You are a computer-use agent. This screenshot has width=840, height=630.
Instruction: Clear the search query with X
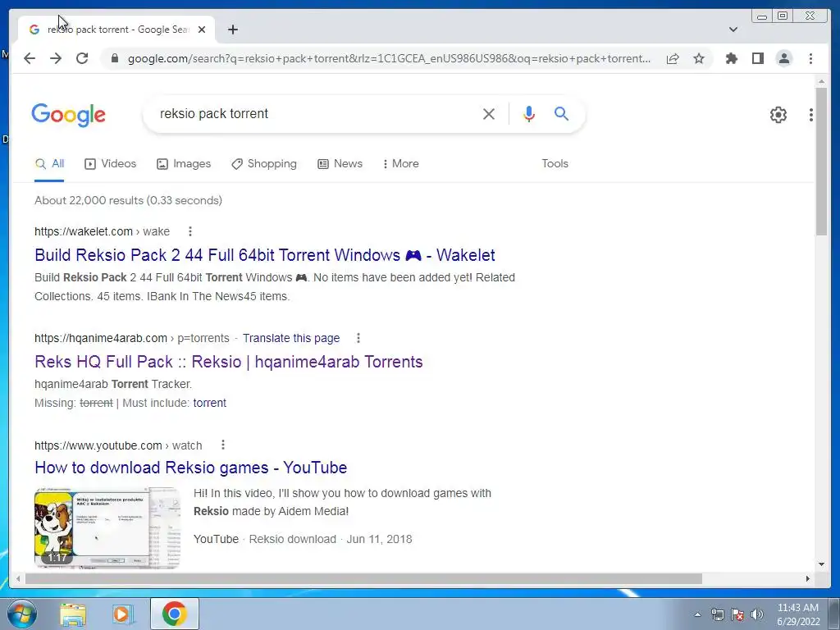(489, 113)
